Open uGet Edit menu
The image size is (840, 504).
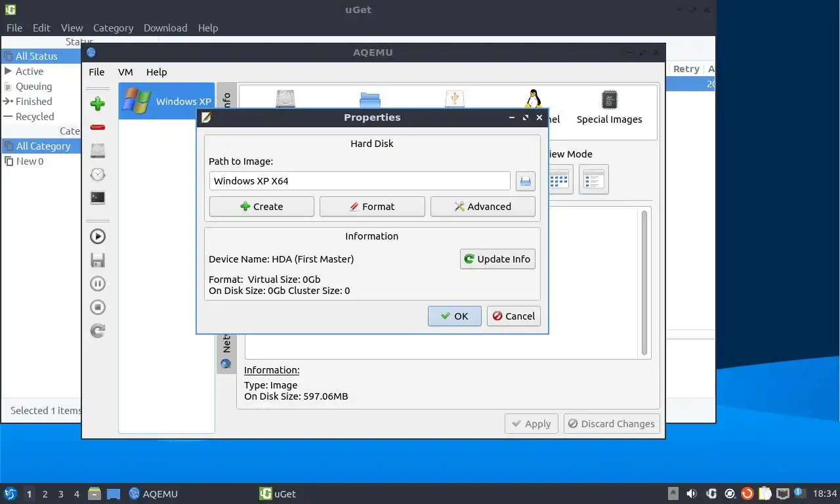[41, 28]
